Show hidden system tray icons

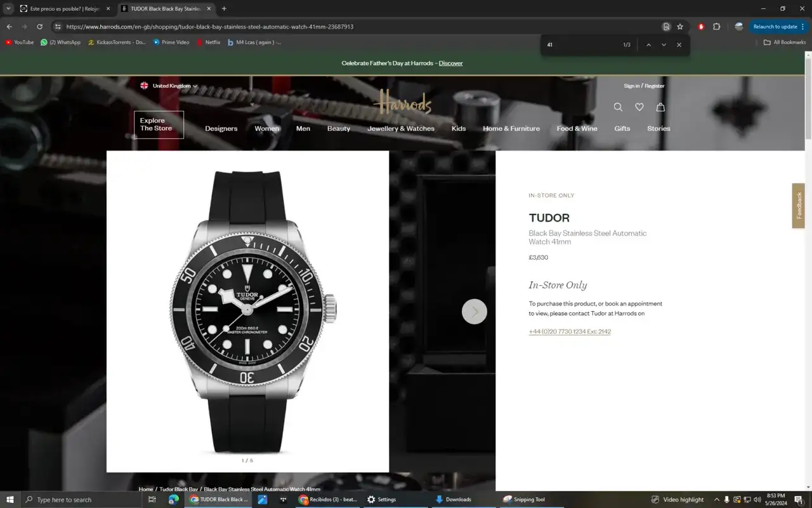717,500
